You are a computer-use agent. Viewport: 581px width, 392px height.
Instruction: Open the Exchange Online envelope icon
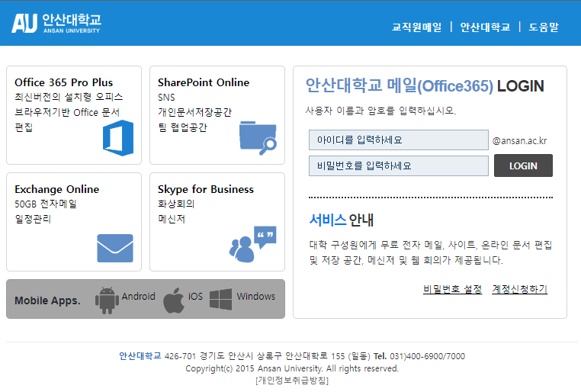115,249
